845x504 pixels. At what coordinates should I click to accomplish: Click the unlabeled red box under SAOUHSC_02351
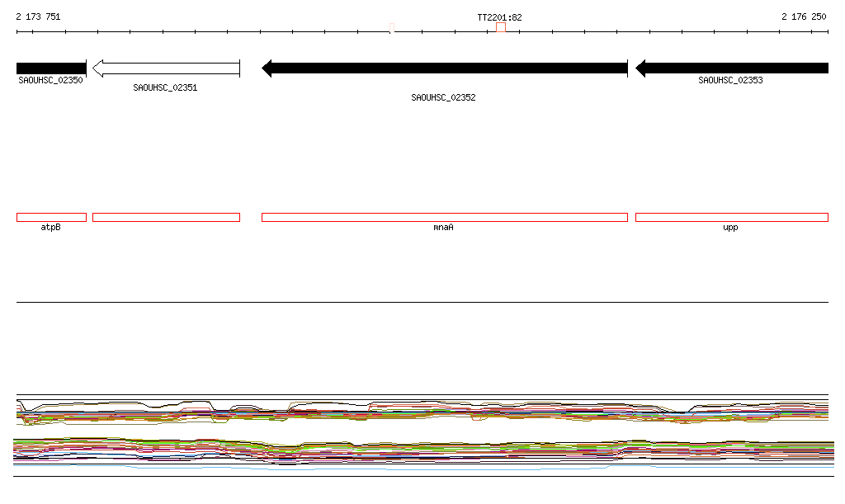pos(166,218)
